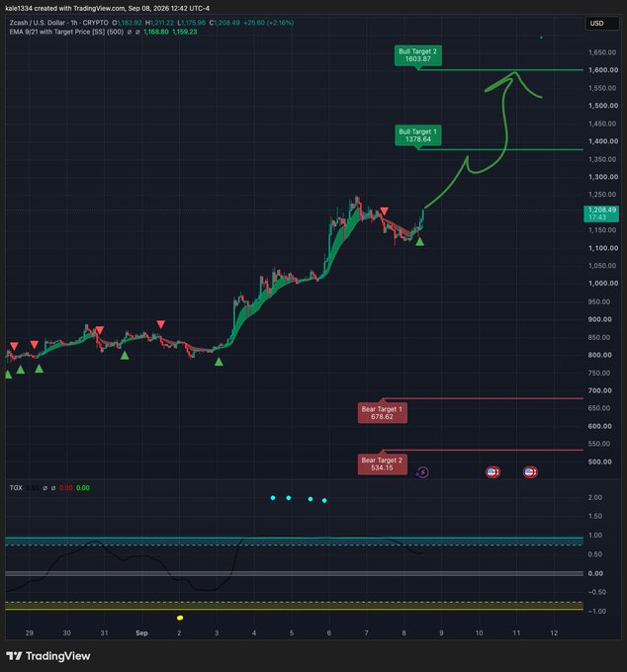The image size is (627, 672).
Task: Click the Bear Target 1 red horizontal line
Action: (484, 398)
